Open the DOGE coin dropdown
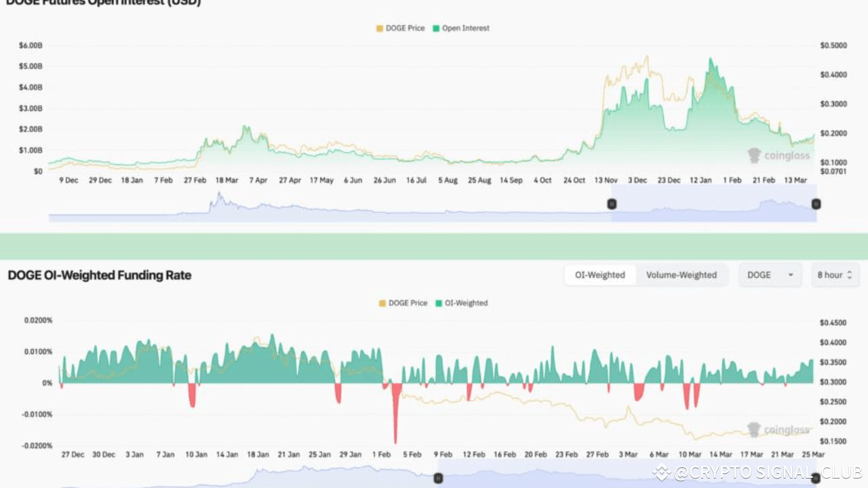 coord(770,275)
